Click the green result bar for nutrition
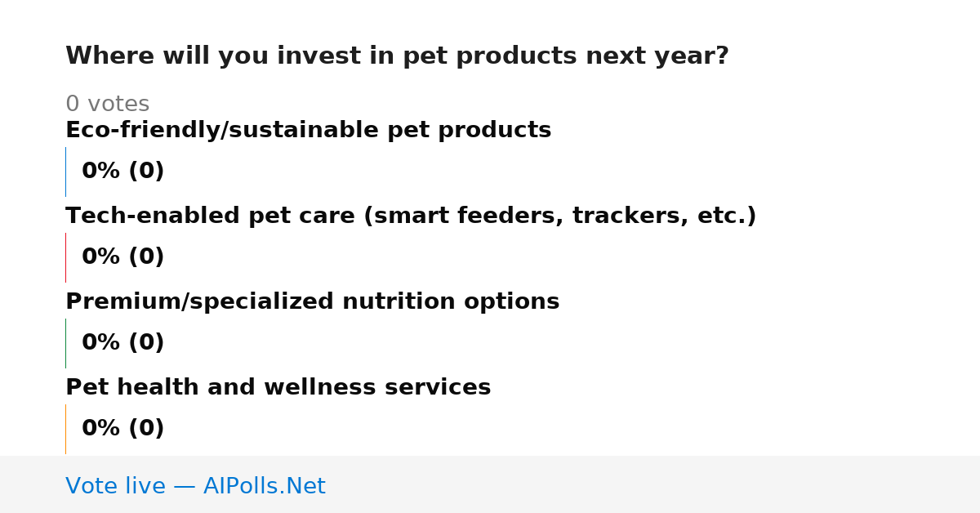This screenshot has width=980, height=513. [x=65, y=343]
